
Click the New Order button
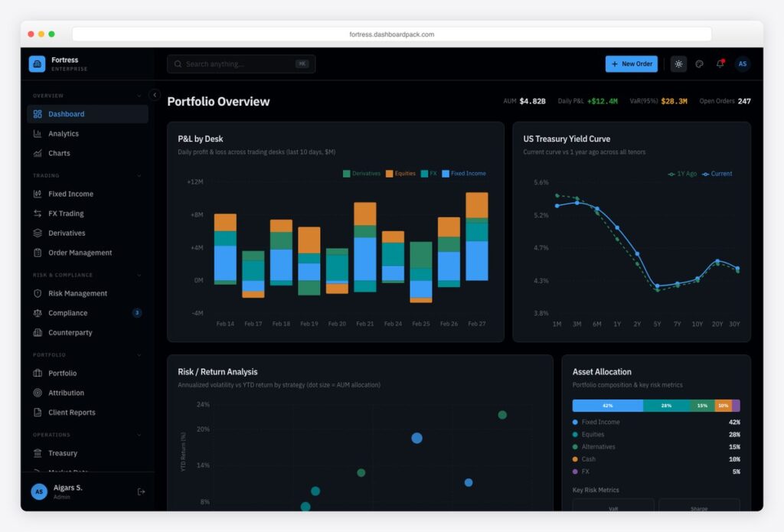coord(632,64)
